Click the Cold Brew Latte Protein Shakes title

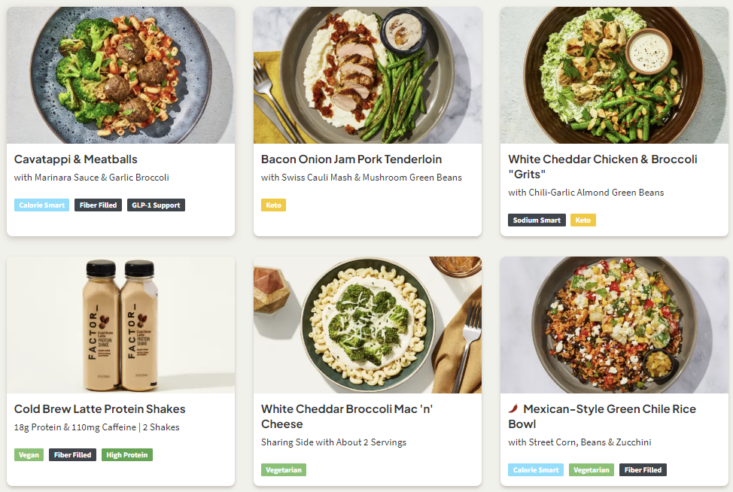pyautogui.click(x=100, y=409)
